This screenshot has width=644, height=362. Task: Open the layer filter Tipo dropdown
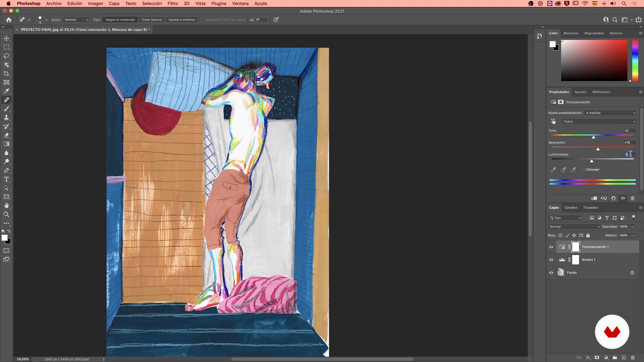pos(565,218)
